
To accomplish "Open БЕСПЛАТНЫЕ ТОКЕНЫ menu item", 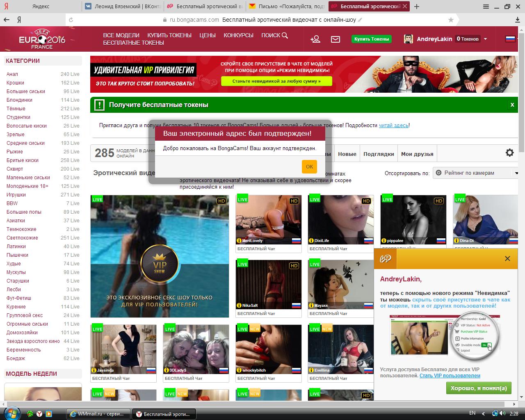I will [133, 43].
